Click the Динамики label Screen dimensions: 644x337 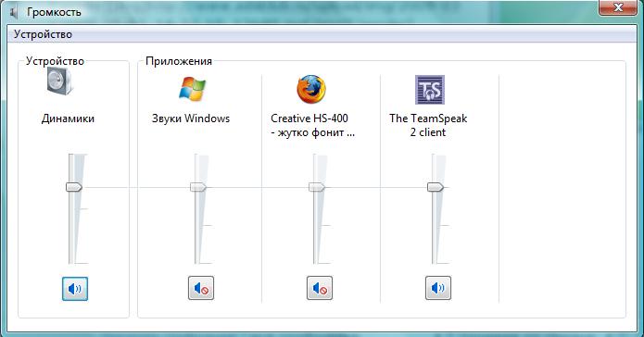68,119
